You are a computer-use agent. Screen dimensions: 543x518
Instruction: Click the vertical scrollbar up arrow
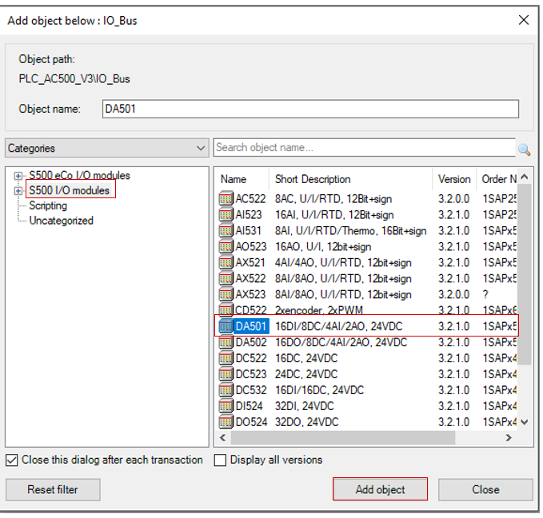(x=525, y=177)
